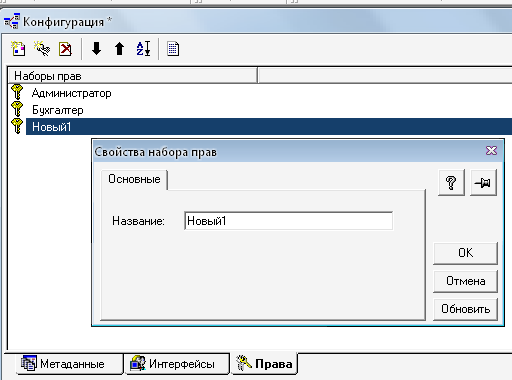Move selected item down with arrow icon

pos(96,49)
